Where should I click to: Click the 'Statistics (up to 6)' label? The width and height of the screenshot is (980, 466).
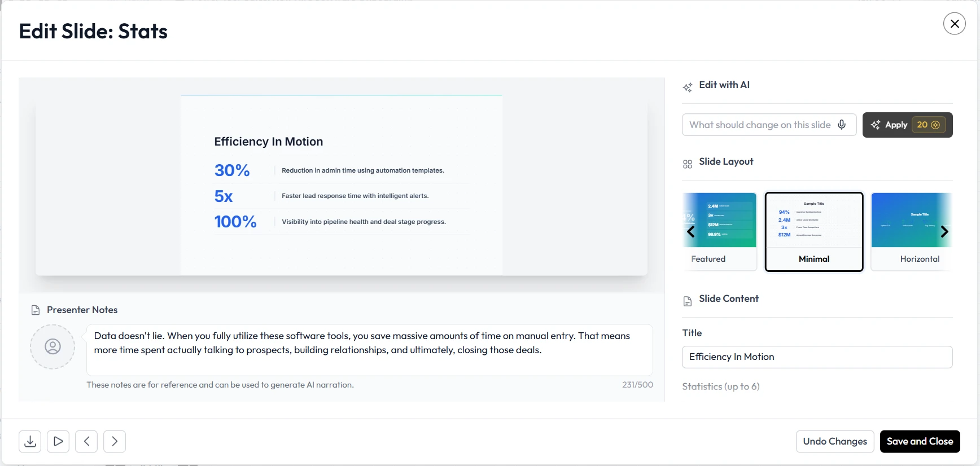(x=721, y=386)
